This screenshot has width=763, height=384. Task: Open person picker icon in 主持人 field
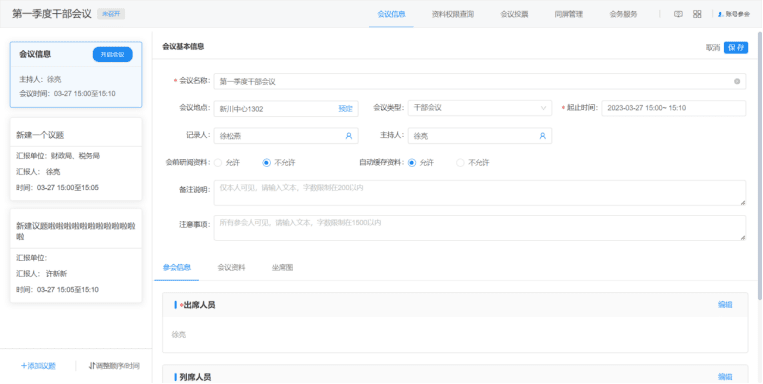pyautogui.click(x=542, y=136)
